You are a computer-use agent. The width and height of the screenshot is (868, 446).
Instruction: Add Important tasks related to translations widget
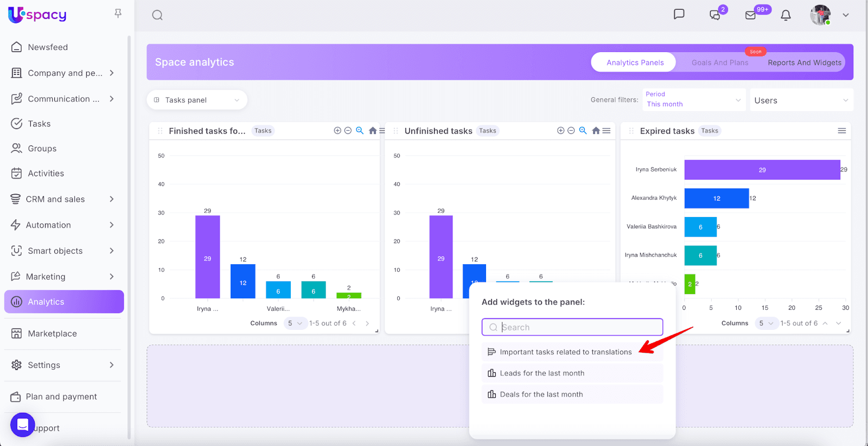[565, 352]
